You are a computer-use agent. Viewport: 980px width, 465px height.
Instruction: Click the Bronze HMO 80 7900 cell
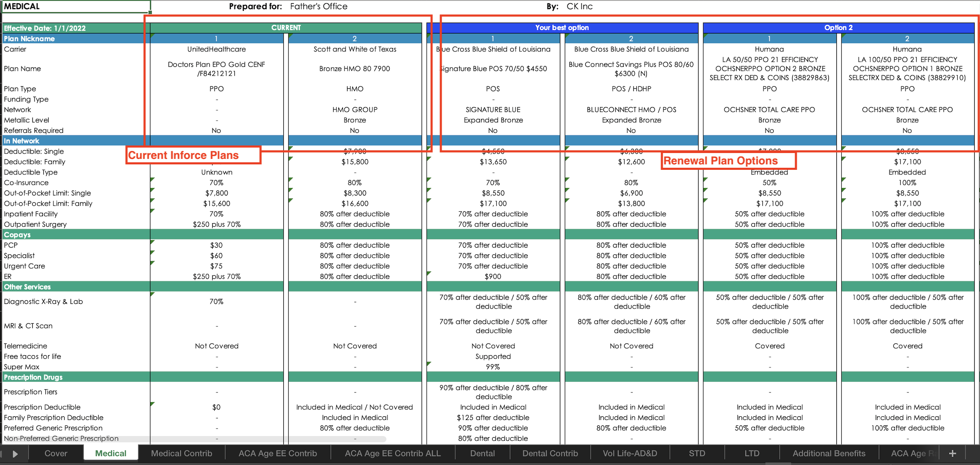tap(355, 69)
